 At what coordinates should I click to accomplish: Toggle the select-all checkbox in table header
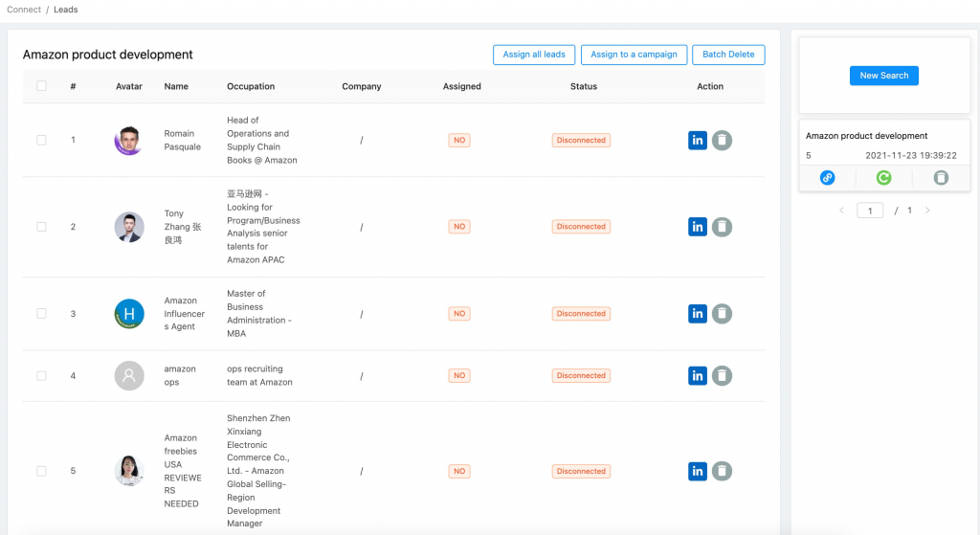pyautogui.click(x=41, y=86)
